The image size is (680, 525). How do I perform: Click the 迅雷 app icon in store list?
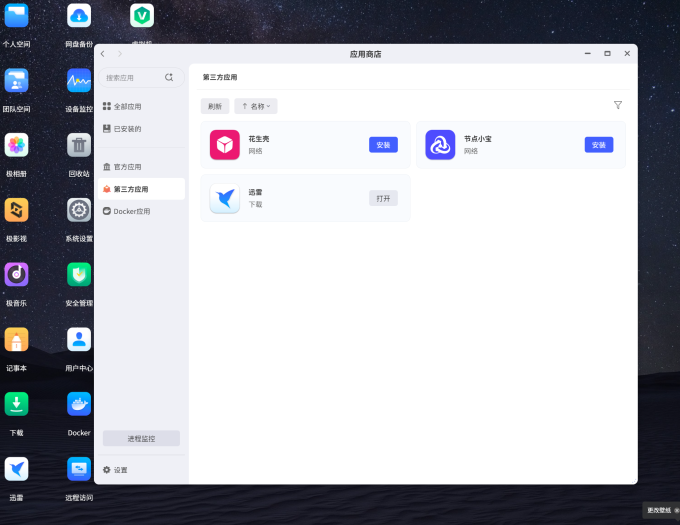225,199
